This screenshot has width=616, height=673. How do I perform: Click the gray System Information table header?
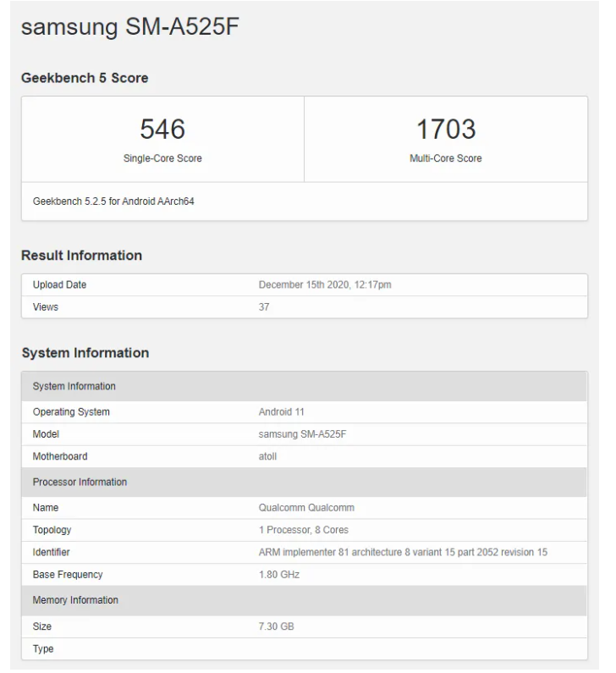[304, 386]
